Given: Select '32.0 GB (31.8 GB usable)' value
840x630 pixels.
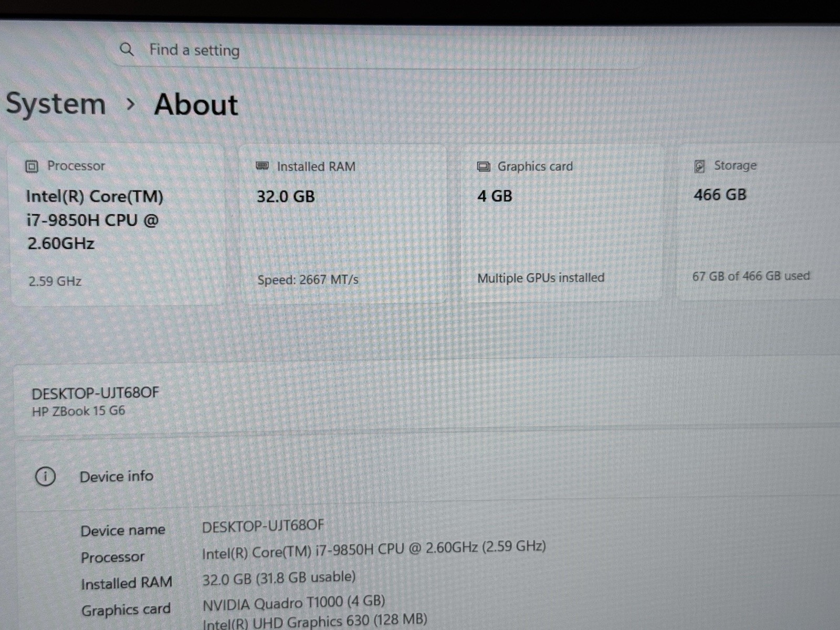Looking at the screenshot, I should tap(279, 579).
